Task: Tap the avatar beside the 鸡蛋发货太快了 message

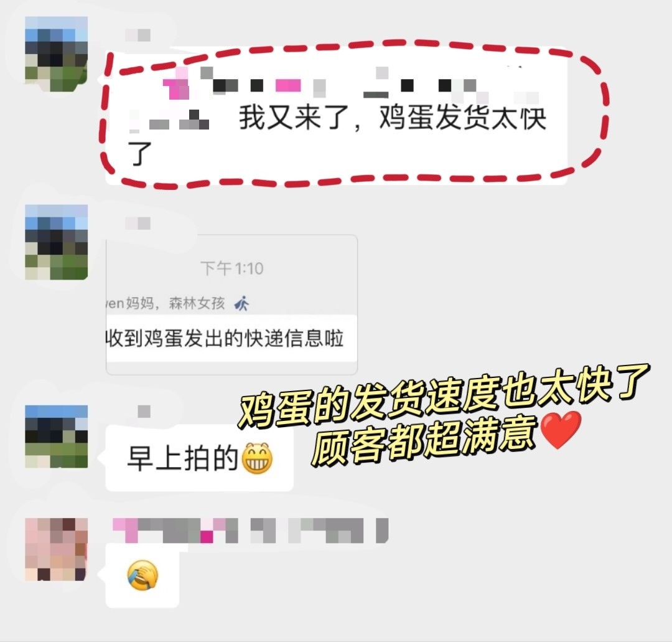Action: [56, 54]
